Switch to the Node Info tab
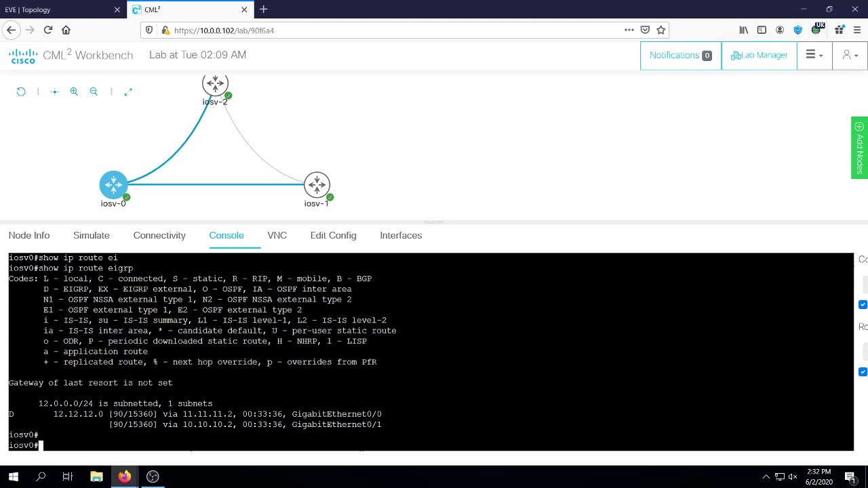 point(29,235)
